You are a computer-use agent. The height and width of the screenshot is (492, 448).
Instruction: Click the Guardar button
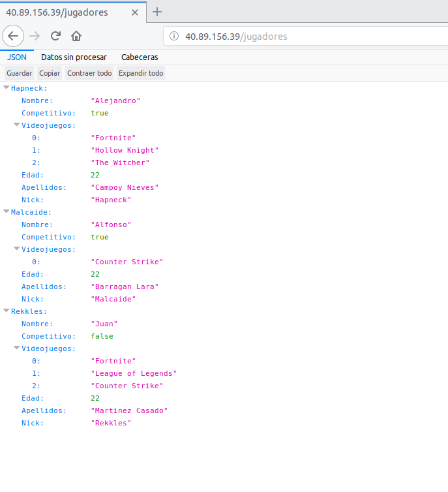point(19,73)
